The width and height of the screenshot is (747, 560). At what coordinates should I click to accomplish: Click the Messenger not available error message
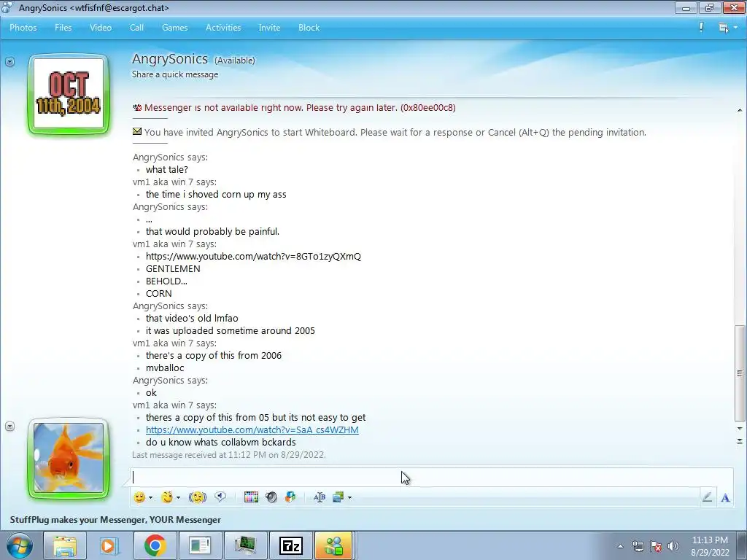(300, 108)
